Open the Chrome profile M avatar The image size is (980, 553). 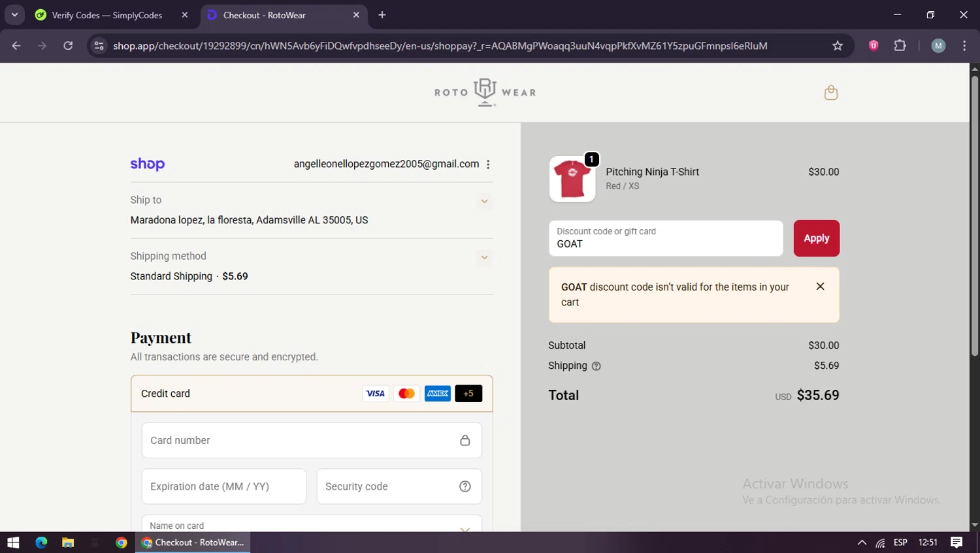click(x=938, y=46)
